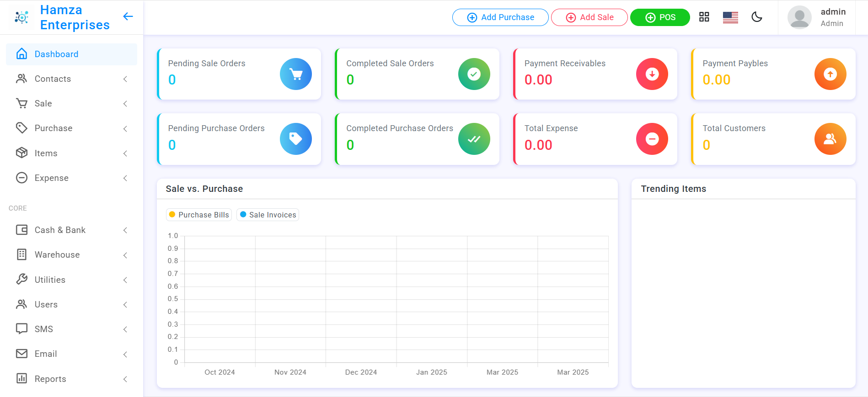Viewport: 868px width, 397px height.
Task: Click the admin username text
Action: pos(833,12)
